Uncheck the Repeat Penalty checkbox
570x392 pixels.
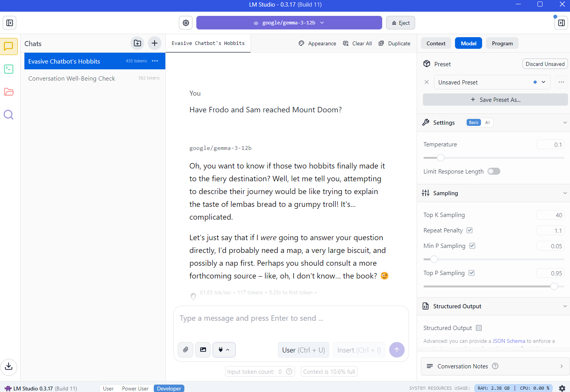469,230
